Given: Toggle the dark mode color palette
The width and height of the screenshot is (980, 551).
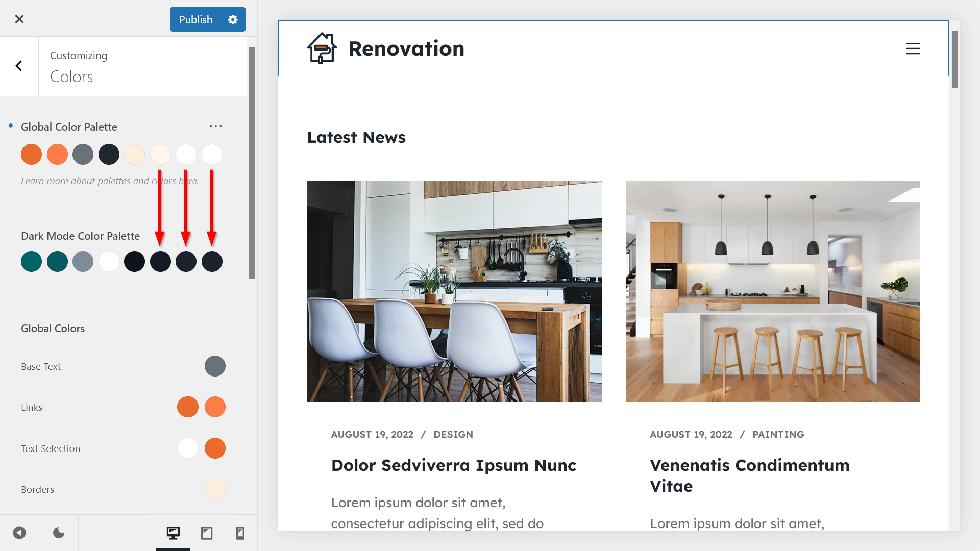Looking at the screenshot, I should click(x=59, y=532).
